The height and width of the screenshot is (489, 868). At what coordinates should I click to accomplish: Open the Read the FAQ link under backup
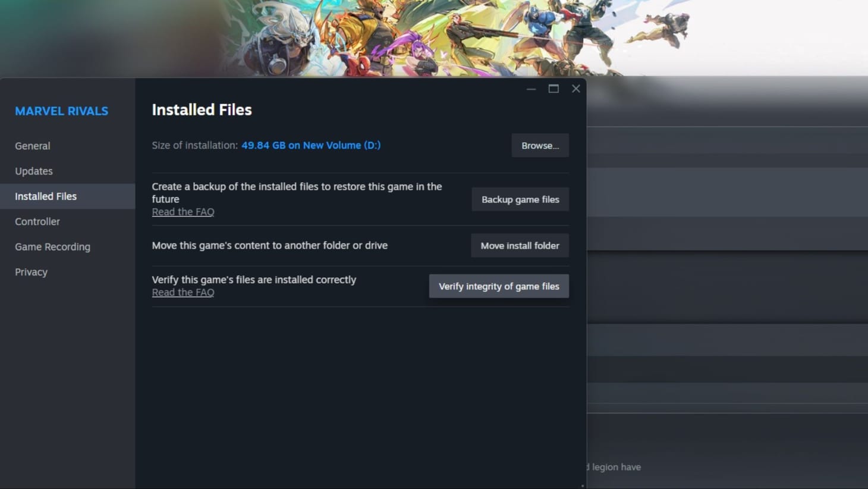183,211
